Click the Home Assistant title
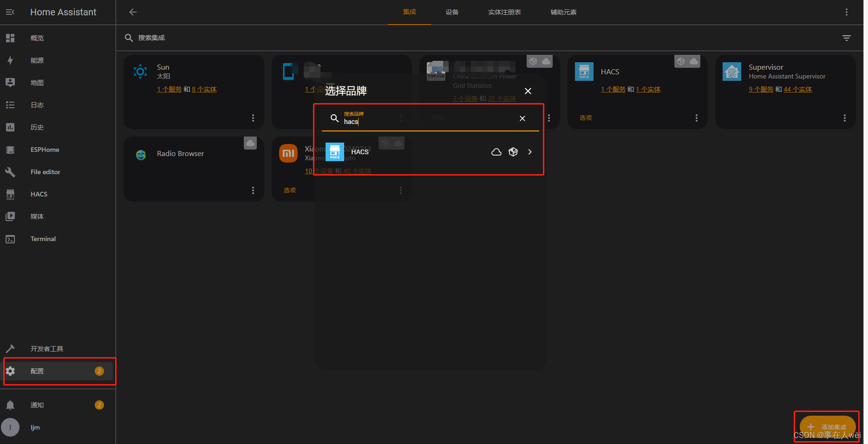 pos(63,12)
